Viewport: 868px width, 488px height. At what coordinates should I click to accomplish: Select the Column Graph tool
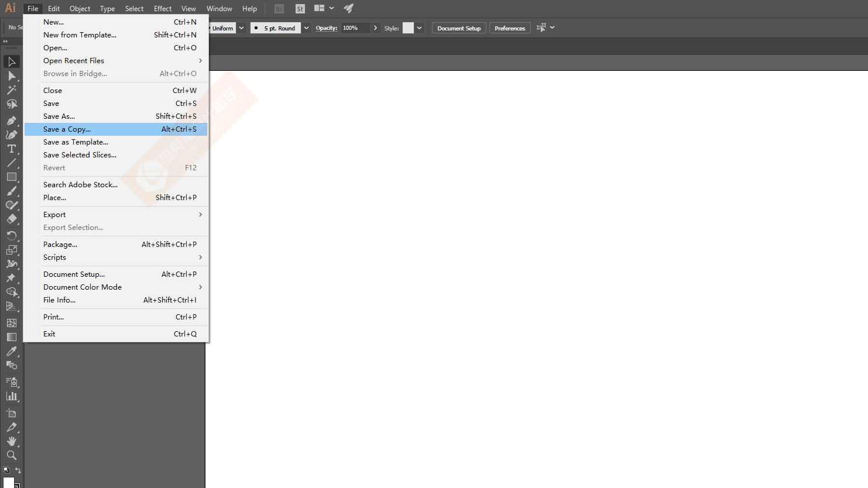tap(12, 395)
